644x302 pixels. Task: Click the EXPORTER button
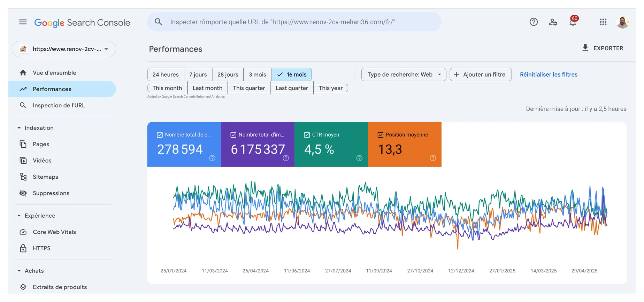[603, 48]
